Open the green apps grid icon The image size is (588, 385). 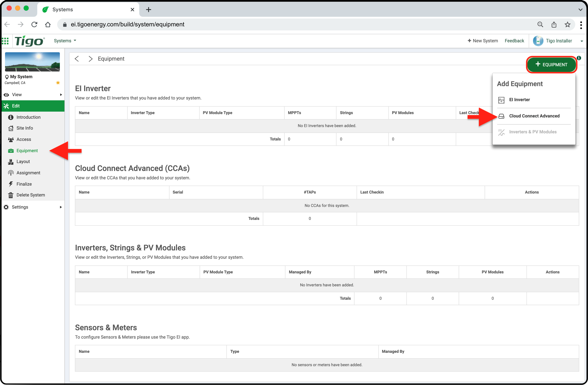pyautogui.click(x=5, y=41)
